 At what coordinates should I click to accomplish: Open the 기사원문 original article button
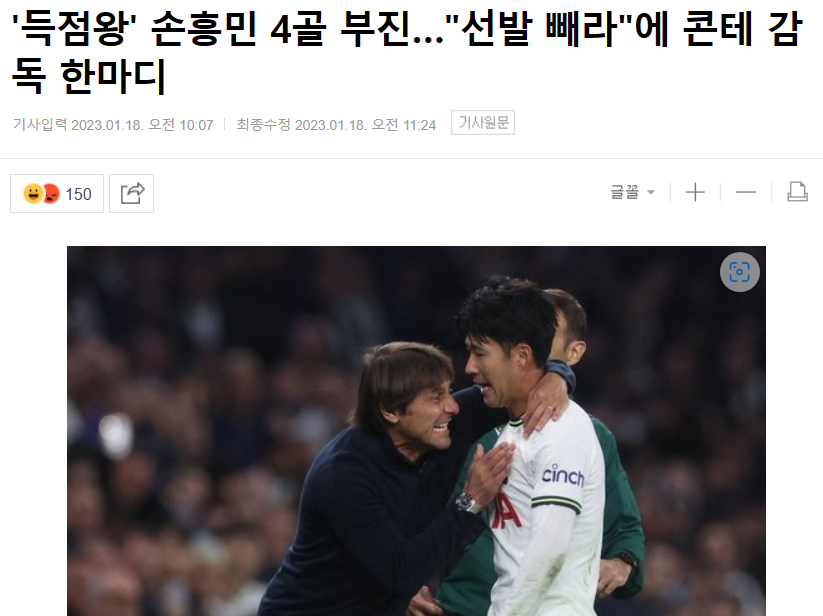coord(483,123)
